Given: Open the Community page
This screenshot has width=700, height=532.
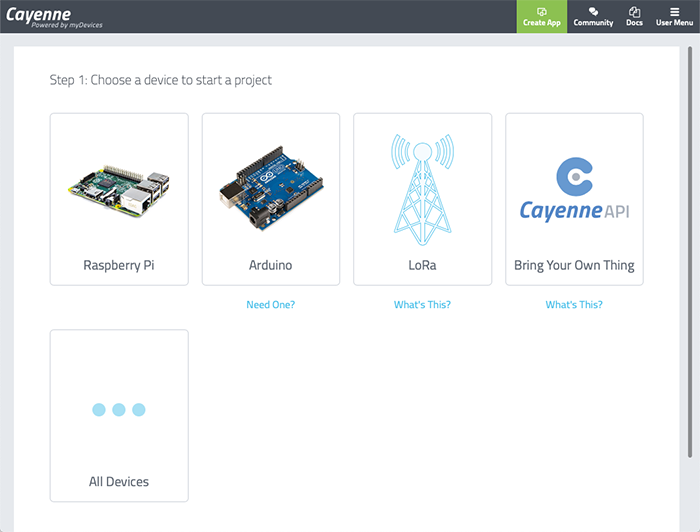Looking at the screenshot, I should click(593, 17).
